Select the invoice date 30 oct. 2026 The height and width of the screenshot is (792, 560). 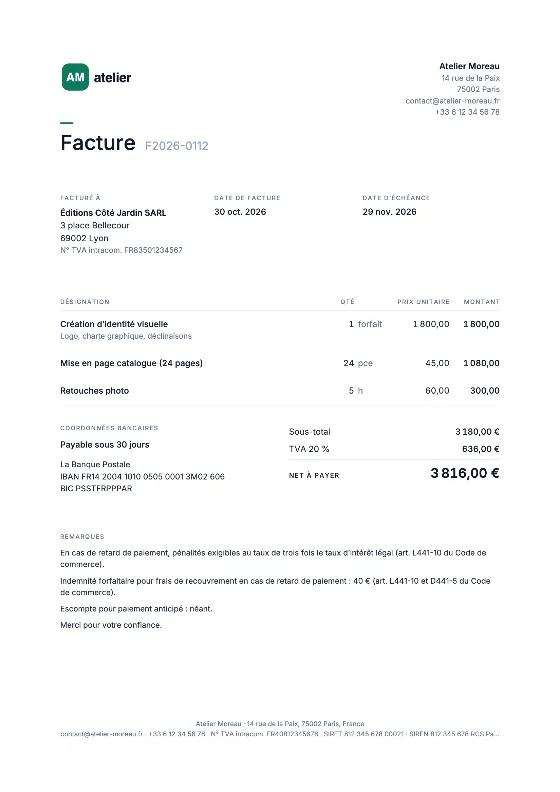click(x=240, y=212)
